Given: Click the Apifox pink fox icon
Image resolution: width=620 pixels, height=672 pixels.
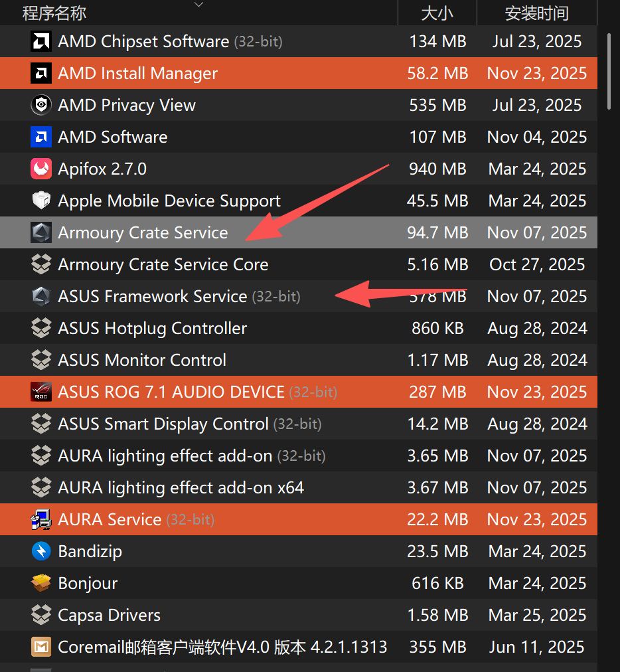Looking at the screenshot, I should 41,169.
